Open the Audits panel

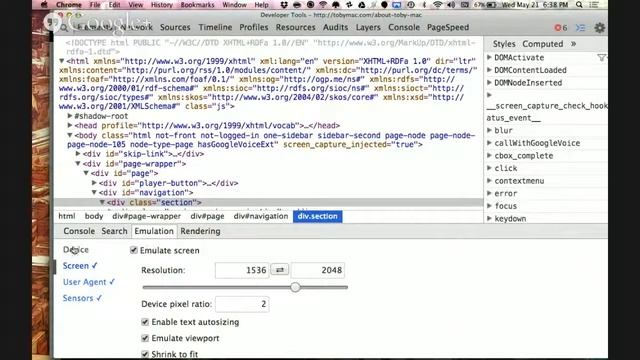[x=336, y=27]
